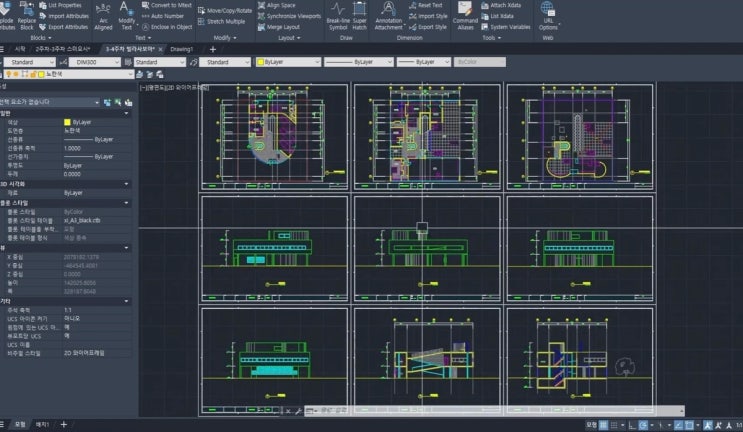The width and height of the screenshot is (743, 432).
Task: Open the 노란색 layer dropdown
Action: point(69,74)
